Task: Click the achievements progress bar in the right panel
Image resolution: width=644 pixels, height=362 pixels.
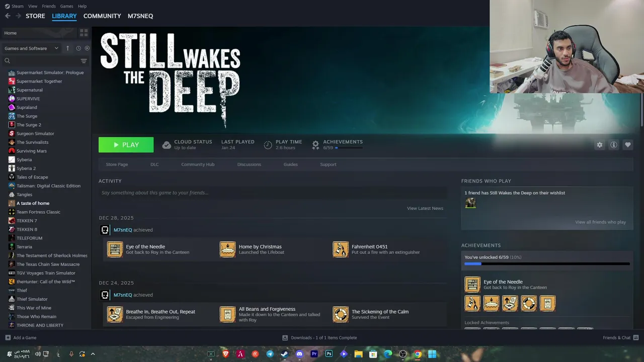Action: 547,263
